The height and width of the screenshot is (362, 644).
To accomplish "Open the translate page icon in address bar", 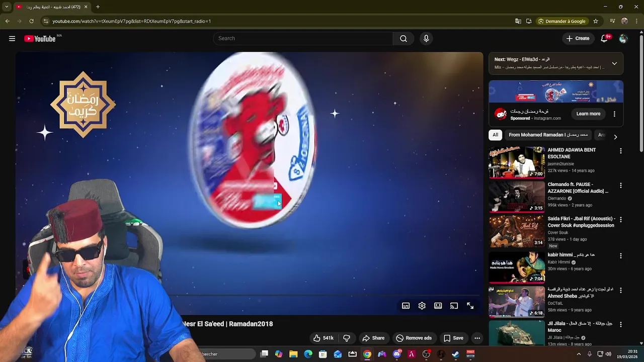I will pyautogui.click(x=518, y=21).
